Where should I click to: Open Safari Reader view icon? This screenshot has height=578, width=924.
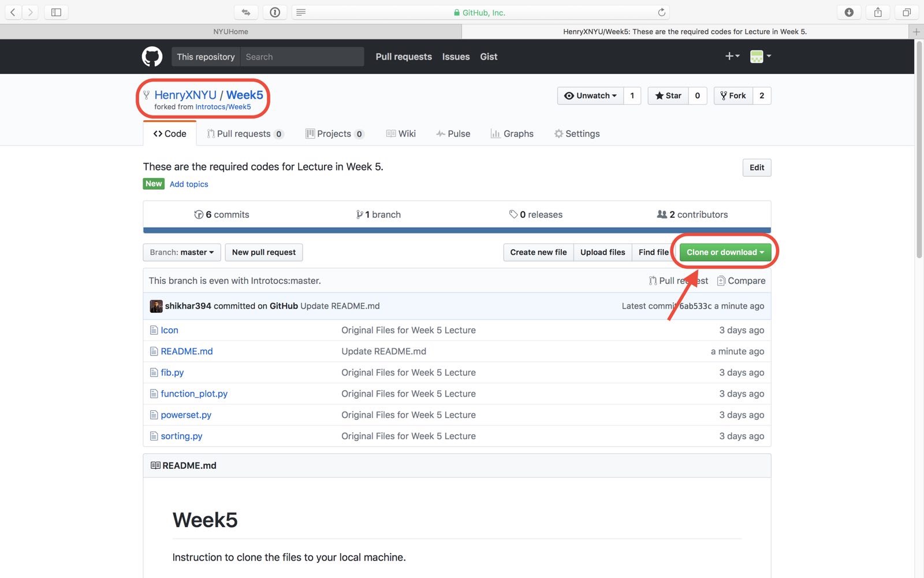(301, 12)
